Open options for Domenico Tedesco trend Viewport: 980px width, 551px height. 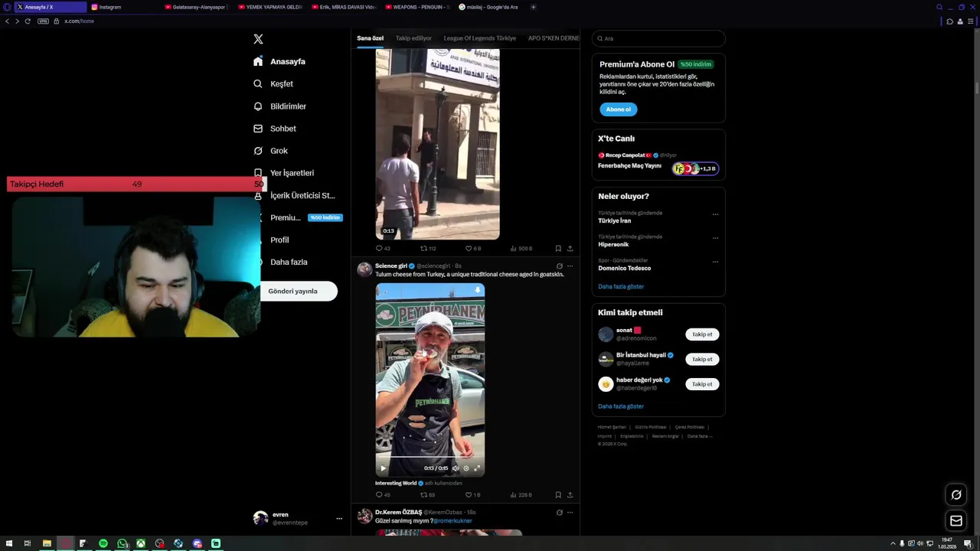(x=715, y=262)
